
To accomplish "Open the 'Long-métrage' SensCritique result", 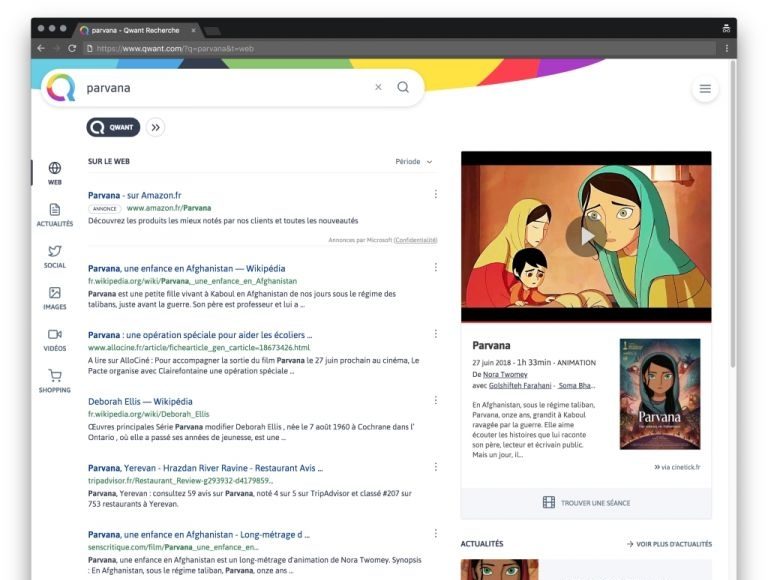I will pyautogui.click(x=199, y=535).
